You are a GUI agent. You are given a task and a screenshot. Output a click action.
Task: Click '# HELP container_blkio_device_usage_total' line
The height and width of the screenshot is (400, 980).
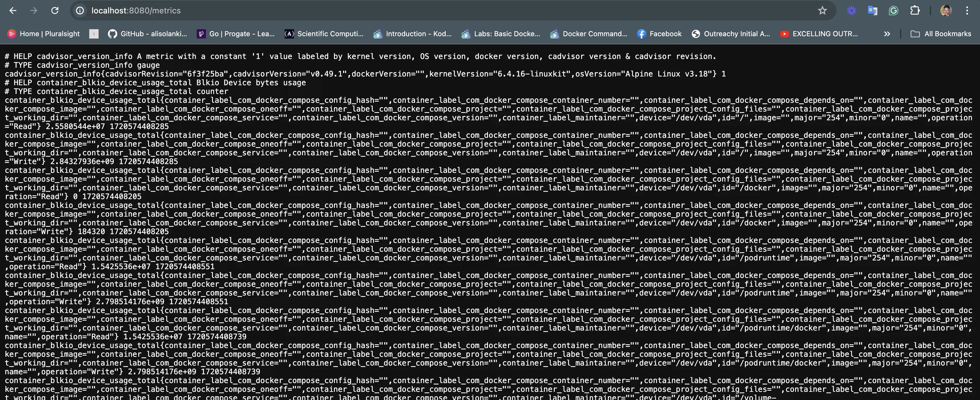click(x=155, y=83)
